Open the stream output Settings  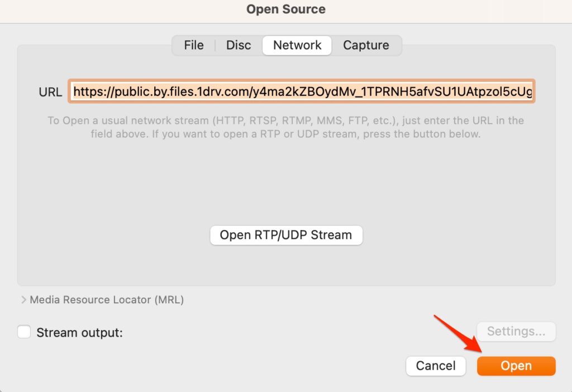click(x=516, y=331)
